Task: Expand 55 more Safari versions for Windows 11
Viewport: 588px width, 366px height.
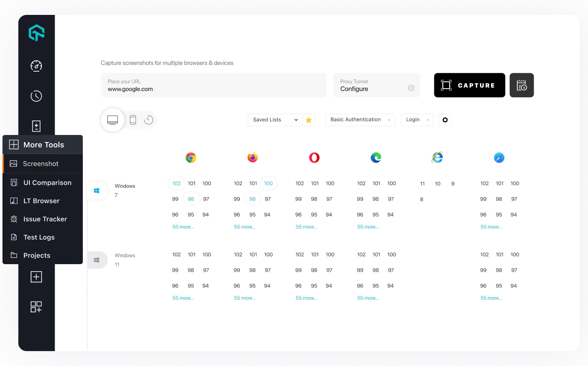Action: pos(491,298)
